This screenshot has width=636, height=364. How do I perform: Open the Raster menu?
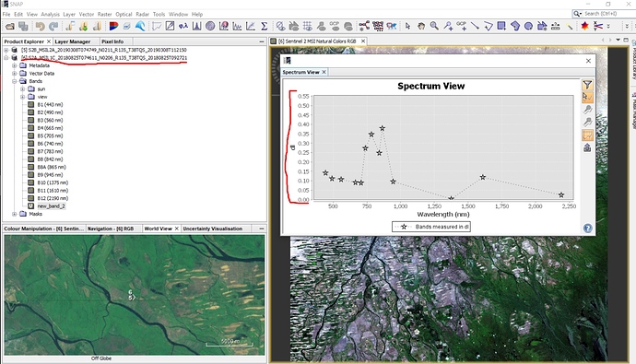click(104, 14)
